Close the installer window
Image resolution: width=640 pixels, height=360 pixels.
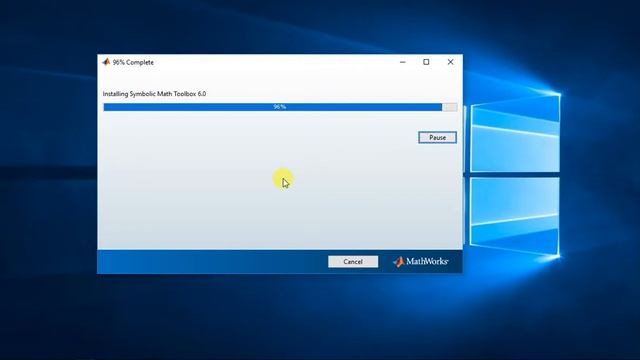coord(450,62)
